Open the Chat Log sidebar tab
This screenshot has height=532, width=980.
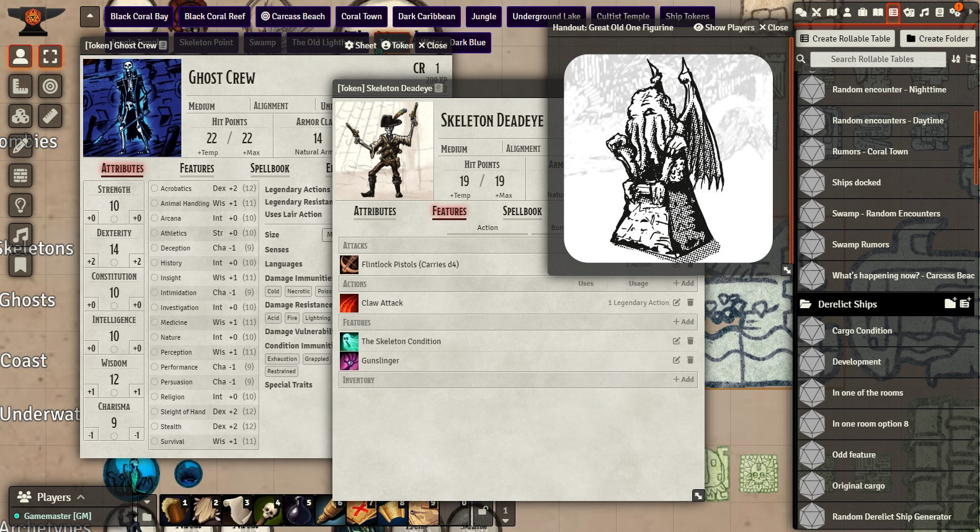click(801, 12)
